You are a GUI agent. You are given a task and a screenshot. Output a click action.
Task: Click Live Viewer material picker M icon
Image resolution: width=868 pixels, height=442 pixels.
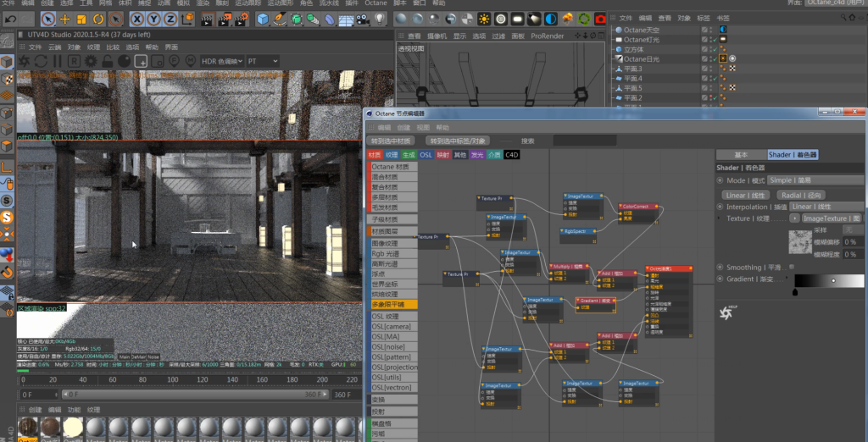click(x=191, y=60)
